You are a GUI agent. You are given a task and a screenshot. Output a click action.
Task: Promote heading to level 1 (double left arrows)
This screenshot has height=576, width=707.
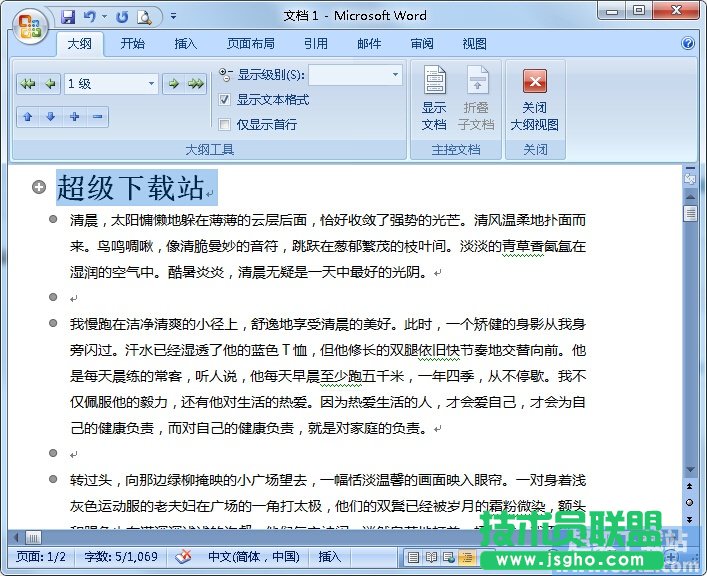click(x=28, y=84)
